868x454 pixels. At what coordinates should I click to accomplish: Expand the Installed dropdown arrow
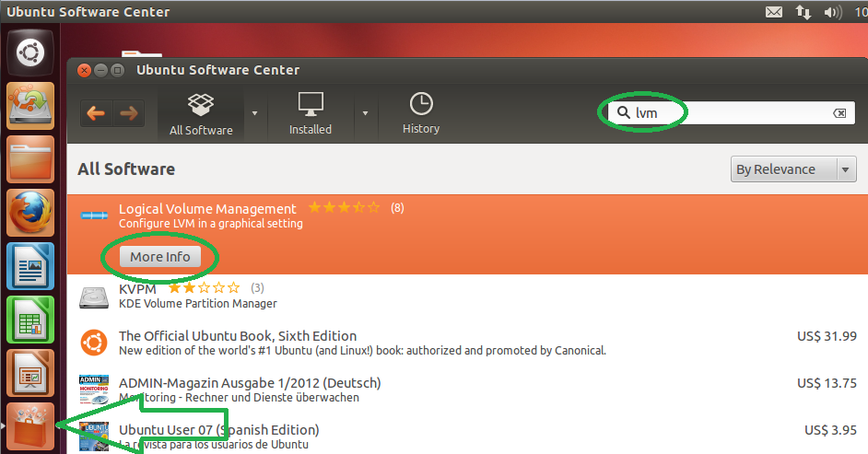(x=366, y=113)
